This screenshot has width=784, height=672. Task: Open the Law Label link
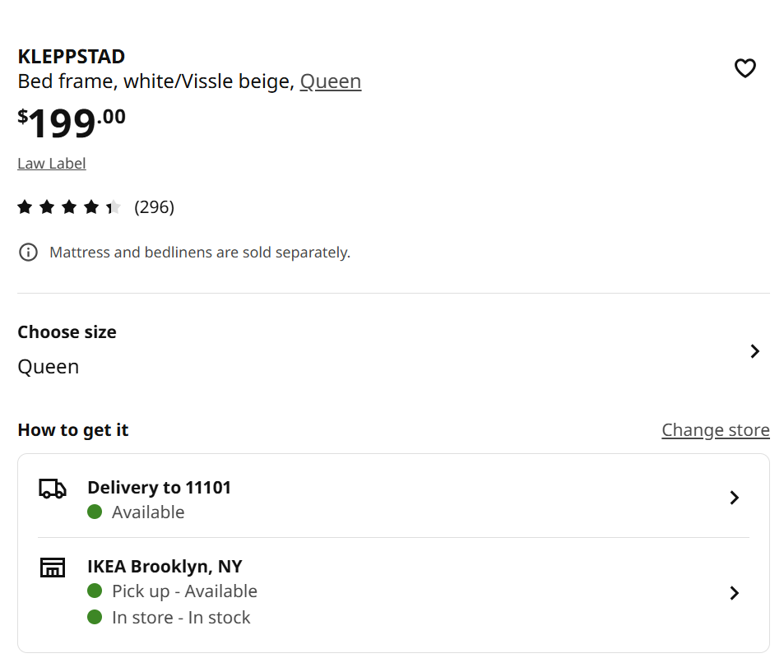point(52,163)
